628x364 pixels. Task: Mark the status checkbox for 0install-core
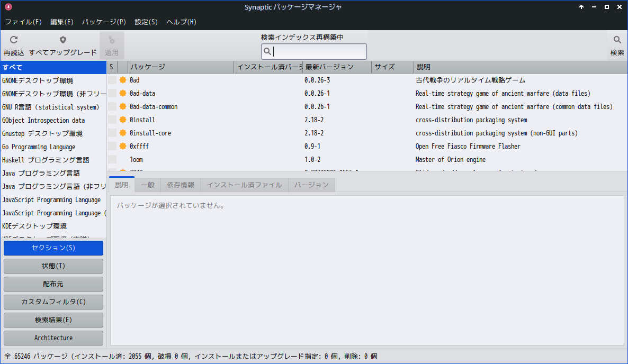click(x=112, y=133)
